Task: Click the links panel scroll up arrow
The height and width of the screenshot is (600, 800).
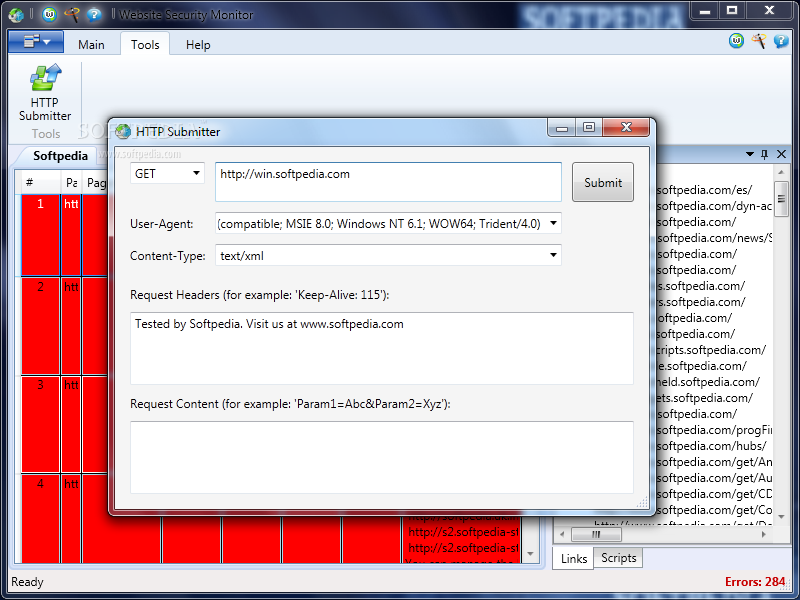Action: click(x=781, y=173)
